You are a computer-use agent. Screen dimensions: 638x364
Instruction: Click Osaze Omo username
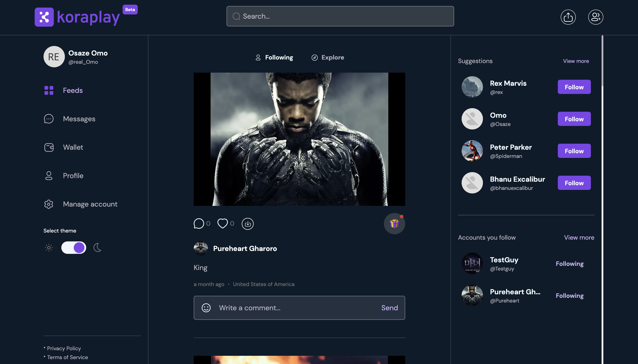coord(88,53)
